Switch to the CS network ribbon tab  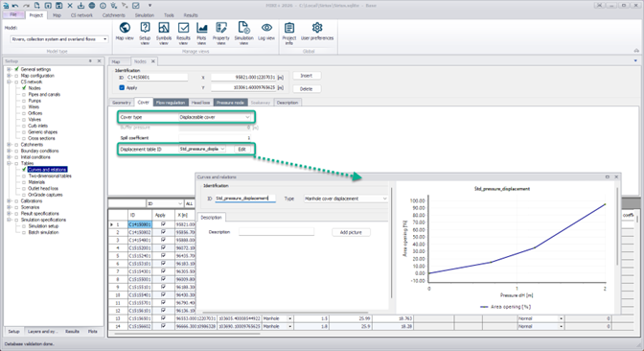pyautogui.click(x=81, y=15)
